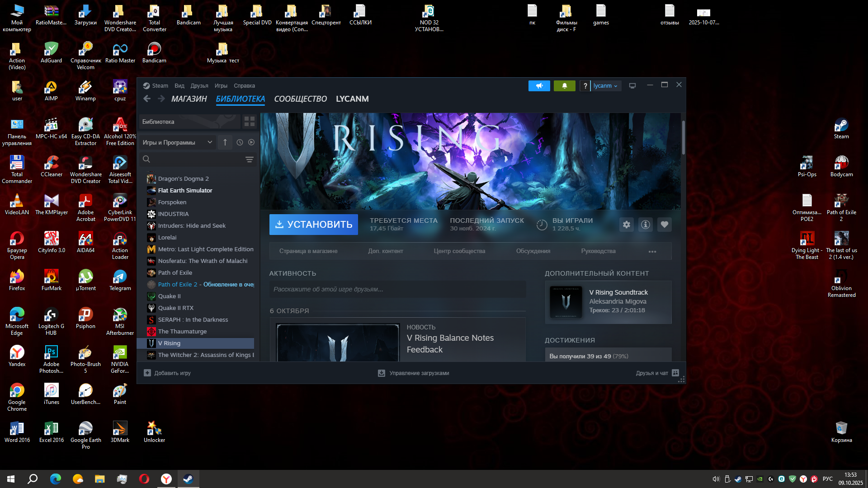The image size is (868, 488).
Task: Expand more links three-dots menu
Action: (x=652, y=251)
